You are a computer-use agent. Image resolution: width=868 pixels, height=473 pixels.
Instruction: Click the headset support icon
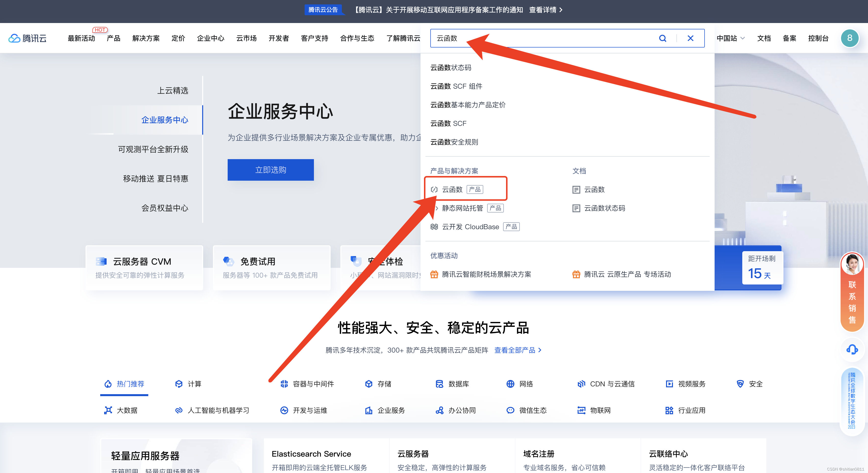click(852, 349)
